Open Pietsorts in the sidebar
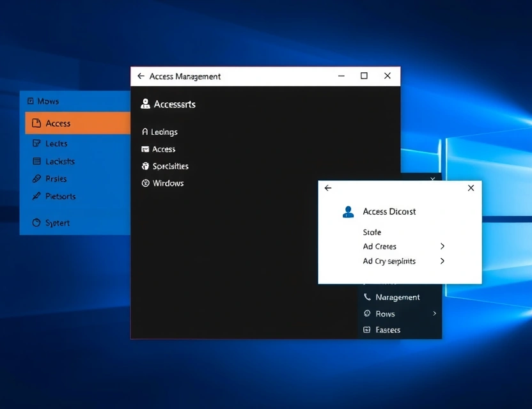 [x=60, y=196]
